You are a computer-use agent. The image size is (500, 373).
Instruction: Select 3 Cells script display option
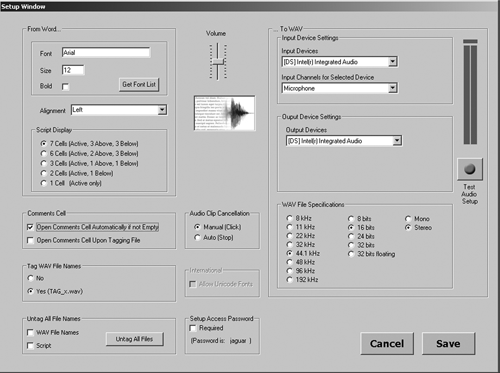[x=89, y=163]
